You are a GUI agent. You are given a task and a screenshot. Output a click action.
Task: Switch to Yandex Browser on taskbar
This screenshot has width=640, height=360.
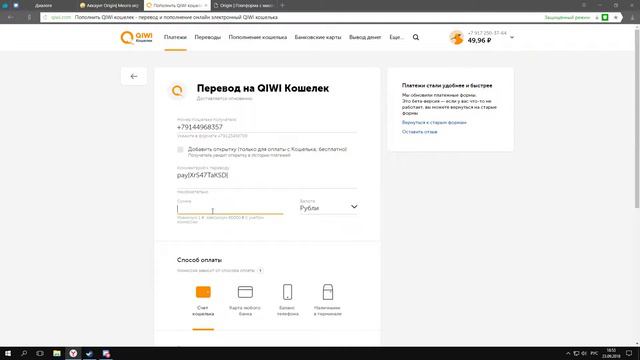tap(73, 353)
